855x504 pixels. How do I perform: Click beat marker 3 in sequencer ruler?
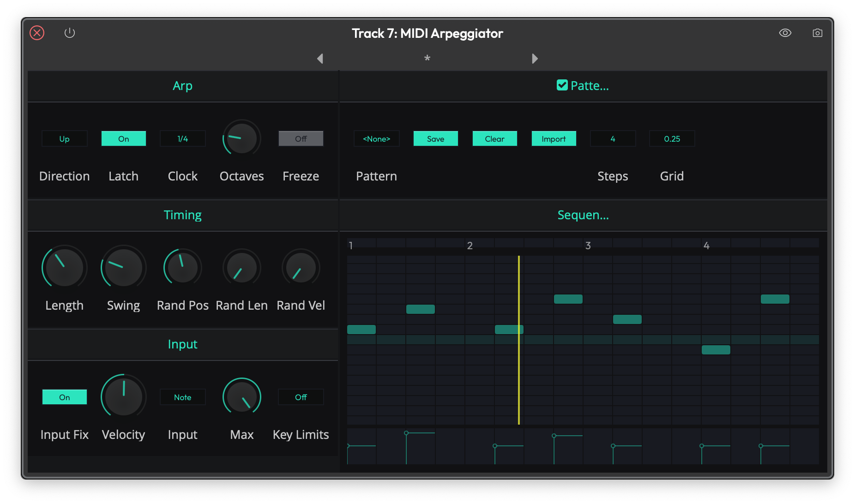588,246
